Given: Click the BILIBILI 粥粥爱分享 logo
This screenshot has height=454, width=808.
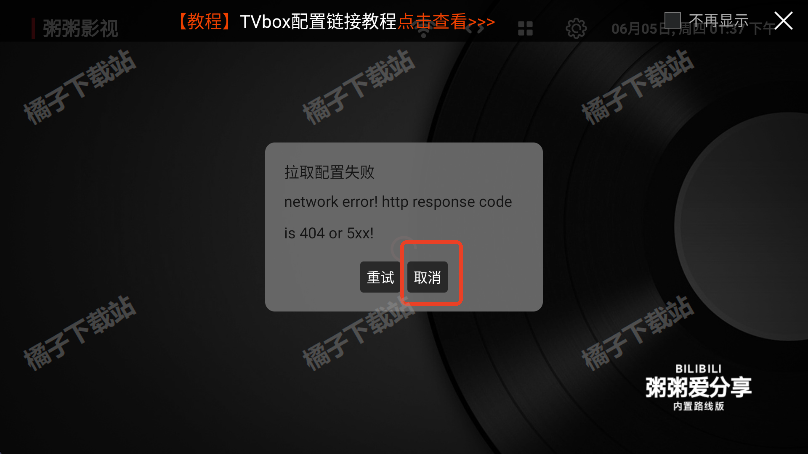Looking at the screenshot, I should click(698, 388).
